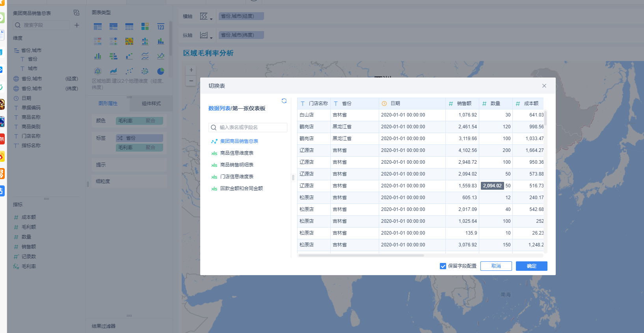Pick the detail table chart type icon

[x=129, y=27]
